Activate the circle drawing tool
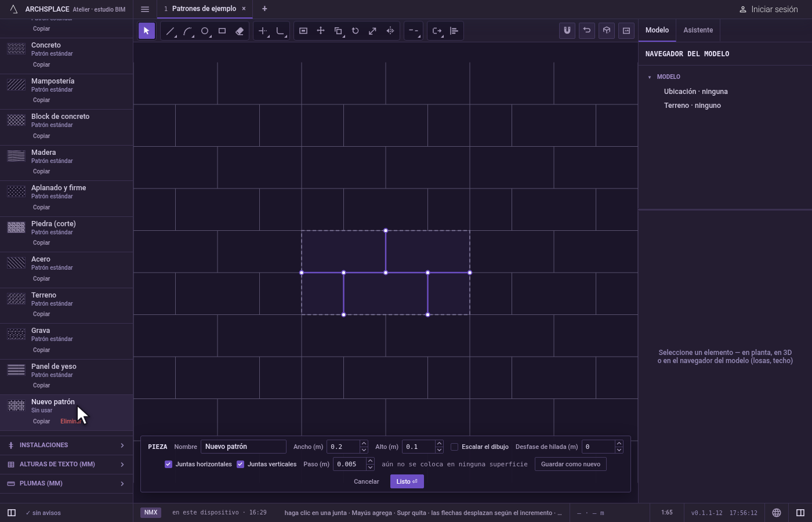The height and width of the screenshot is (522, 812). coord(205,31)
